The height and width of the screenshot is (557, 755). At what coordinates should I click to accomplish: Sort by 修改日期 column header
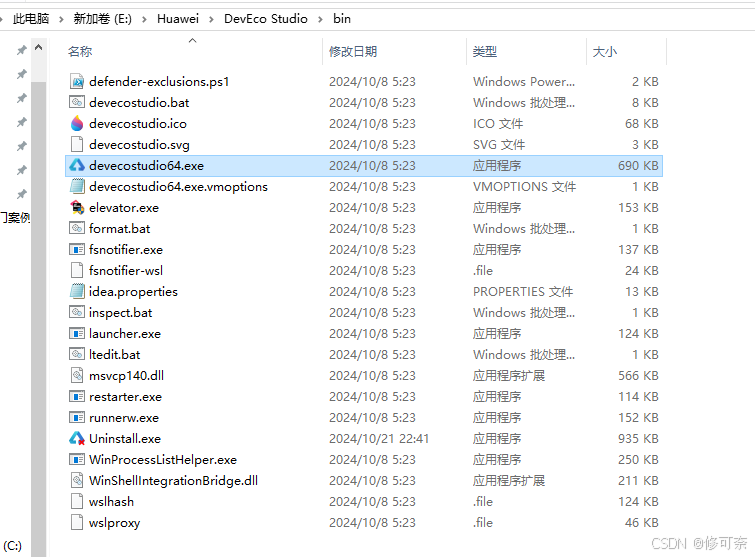[353, 52]
